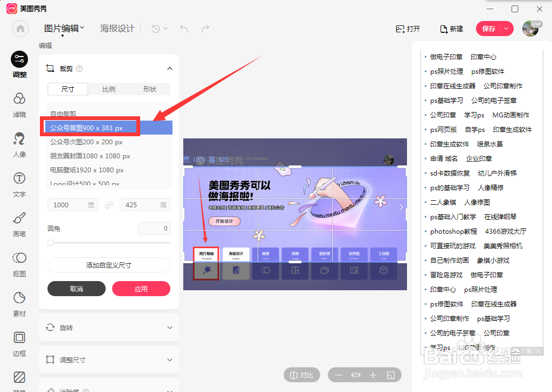
Task: Zoom in with the plus button
Action: 373,375
